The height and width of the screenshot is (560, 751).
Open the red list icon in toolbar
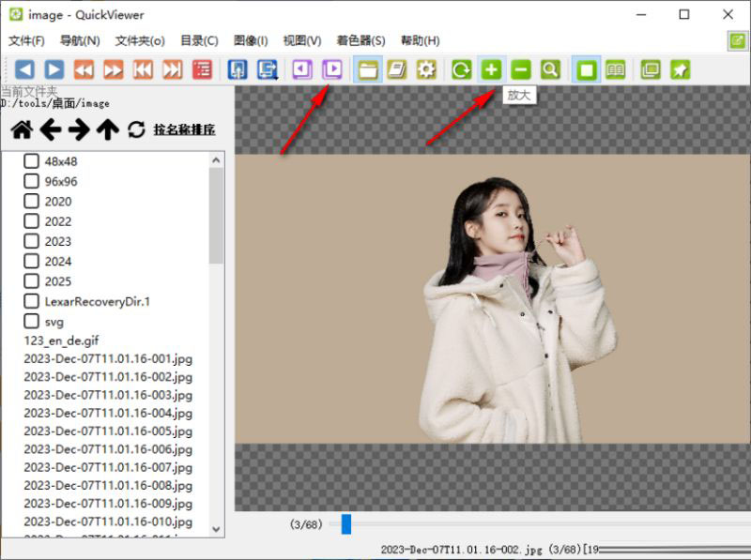coord(202,69)
